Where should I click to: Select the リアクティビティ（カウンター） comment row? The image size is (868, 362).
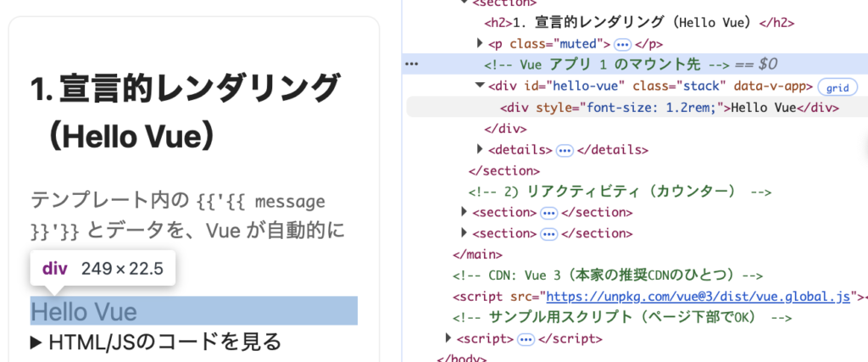pos(620,192)
